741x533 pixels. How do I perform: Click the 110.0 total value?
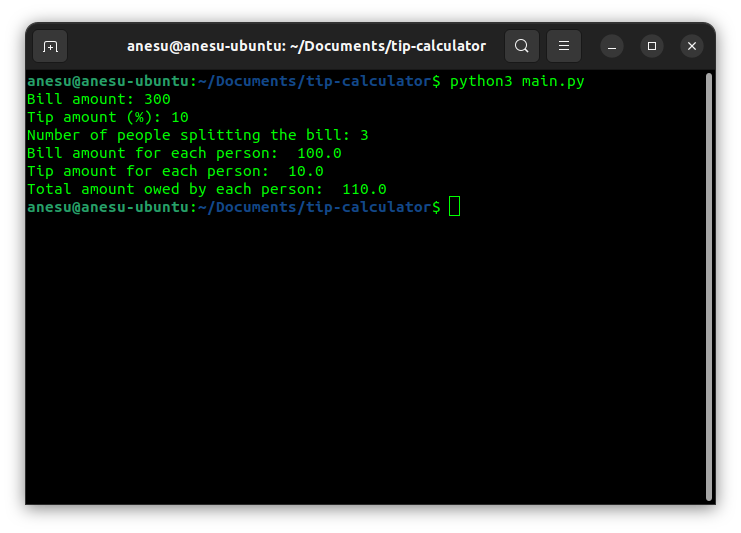[x=364, y=189]
